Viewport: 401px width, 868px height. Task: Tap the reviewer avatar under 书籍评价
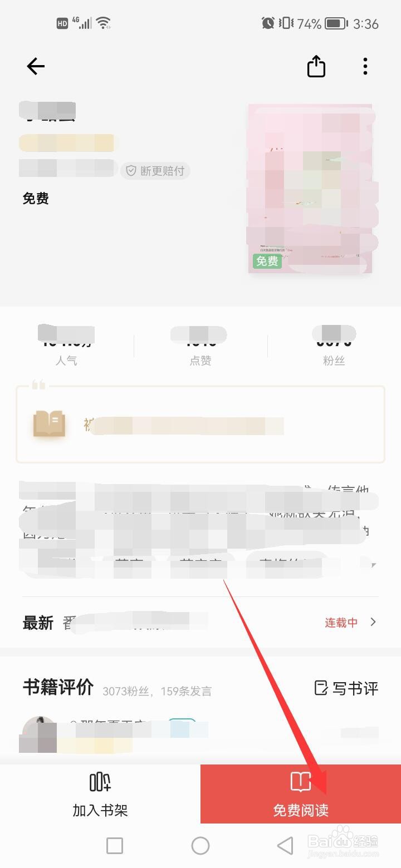pos(38,733)
